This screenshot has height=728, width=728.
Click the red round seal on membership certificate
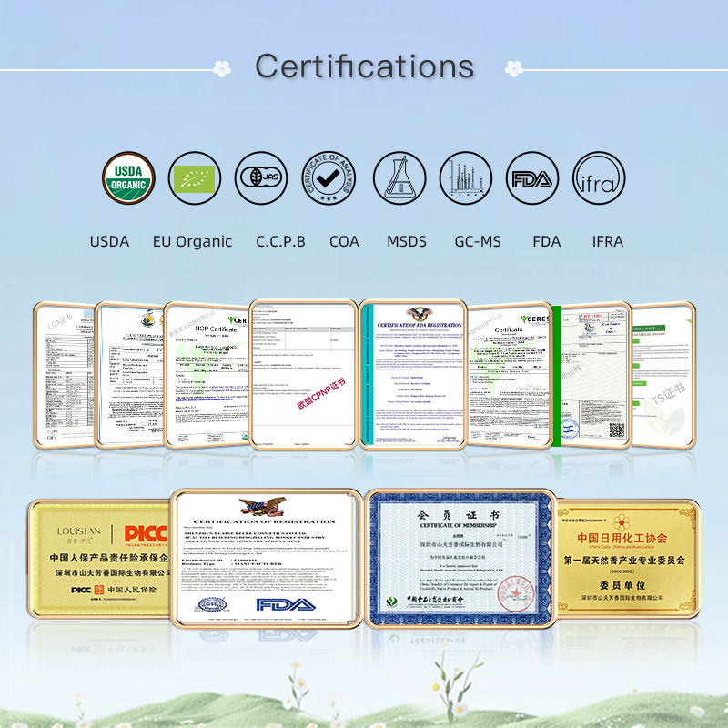click(515, 593)
